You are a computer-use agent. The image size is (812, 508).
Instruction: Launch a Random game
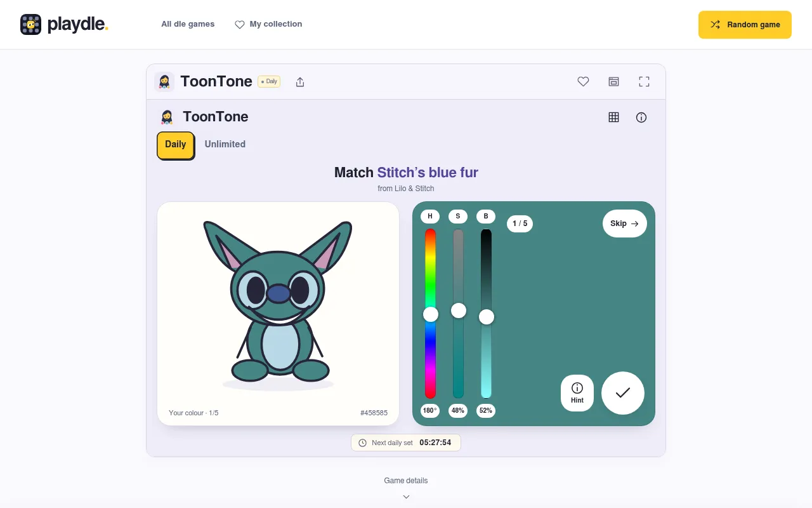[745, 25]
